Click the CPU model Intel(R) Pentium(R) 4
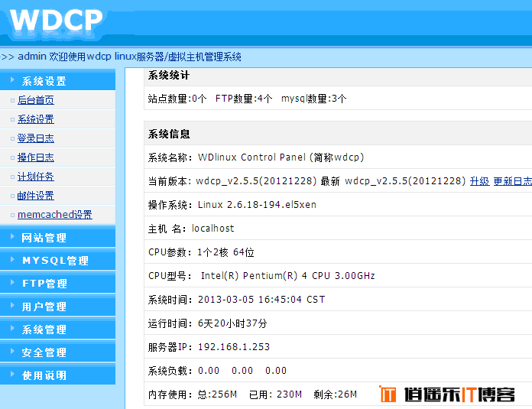Screen dimensions: 532x409 (287, 276)
